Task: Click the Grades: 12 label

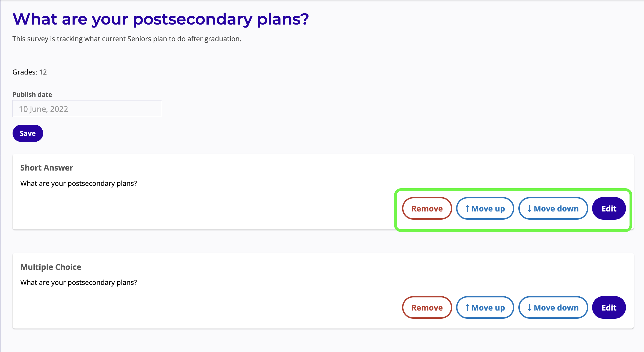Action: 29,72
